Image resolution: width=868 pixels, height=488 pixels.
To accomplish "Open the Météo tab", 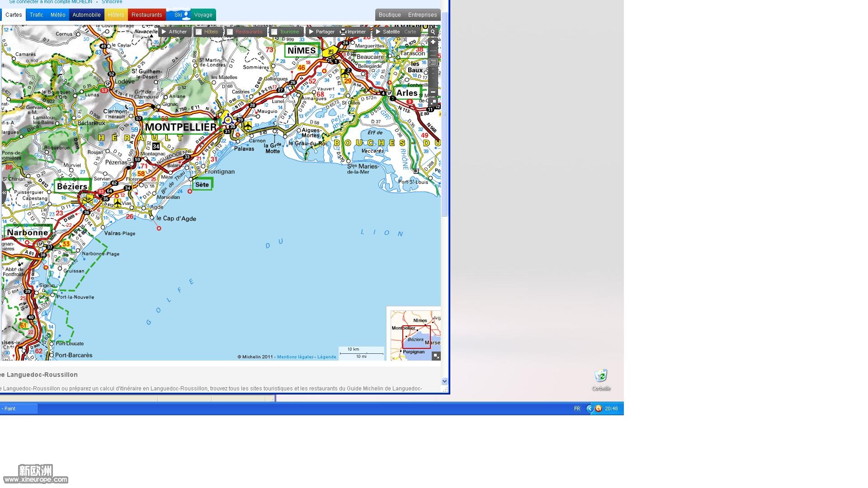I will click(58, 15).
